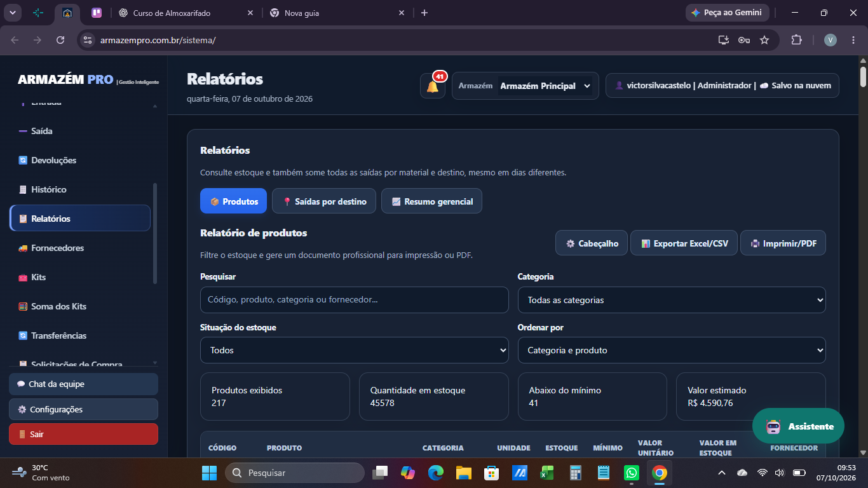This screenshot has height=488, width=868.
Task: Show hidden system tray icons
Action: (721, 473)
